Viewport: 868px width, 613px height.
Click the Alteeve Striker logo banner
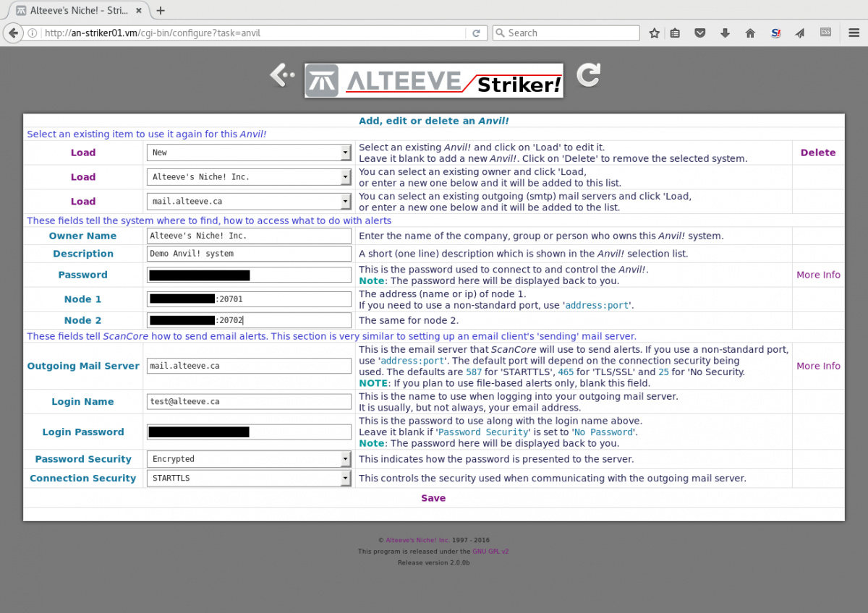tap(433, 80)
